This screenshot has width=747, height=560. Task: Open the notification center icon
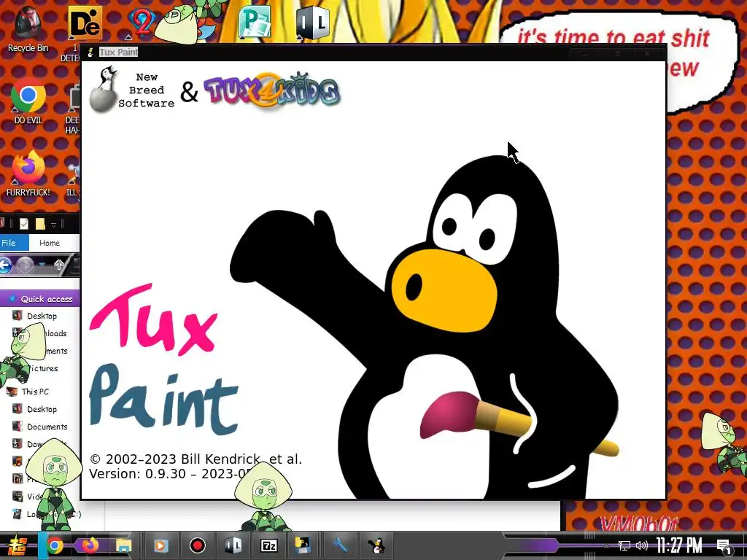tap(724, 546)
